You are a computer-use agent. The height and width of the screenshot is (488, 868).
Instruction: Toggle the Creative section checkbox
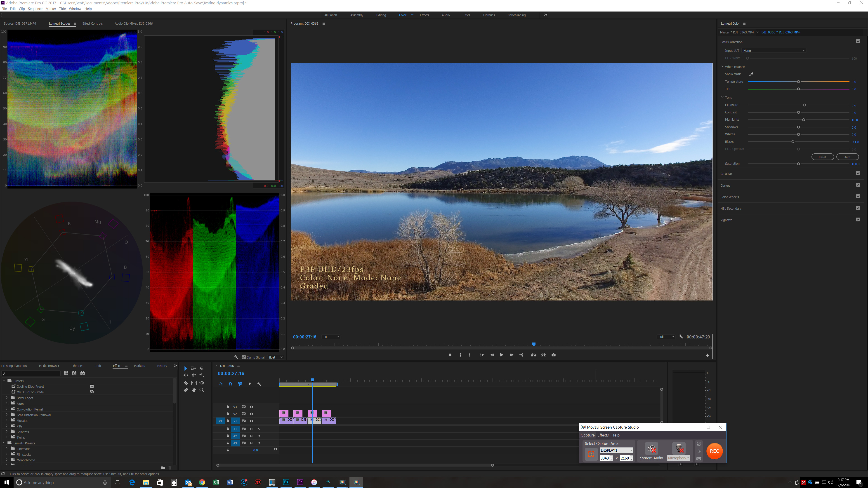point(858,173)
